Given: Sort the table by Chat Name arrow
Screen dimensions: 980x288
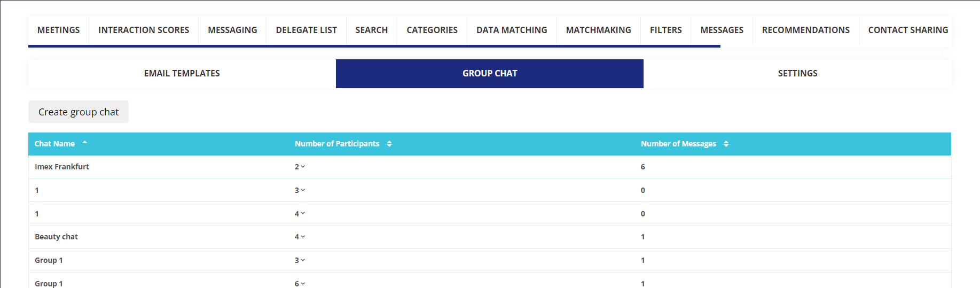Looking at the screenshot, I should (x=84, y=143).
